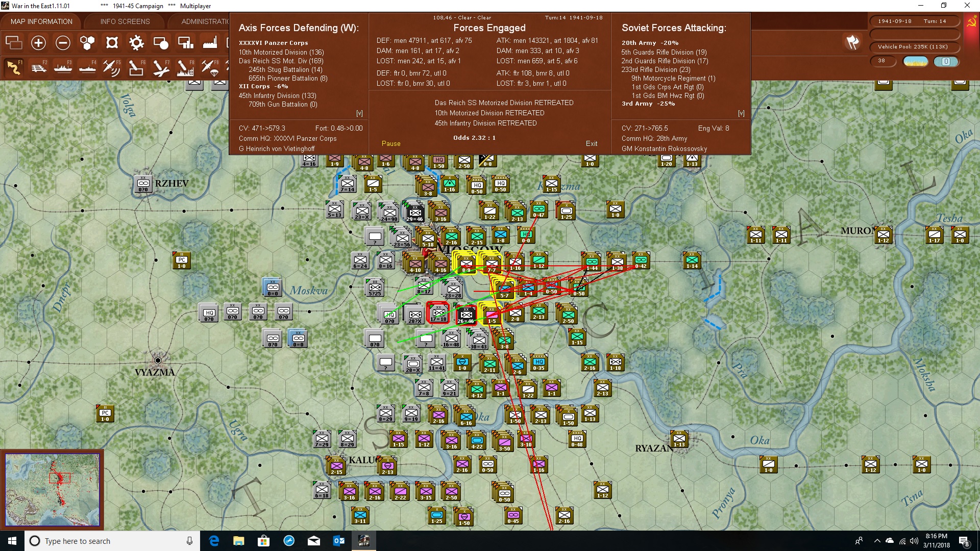Pause the combat report
This screenshot has height=551, width=980.
pos(391,144)
